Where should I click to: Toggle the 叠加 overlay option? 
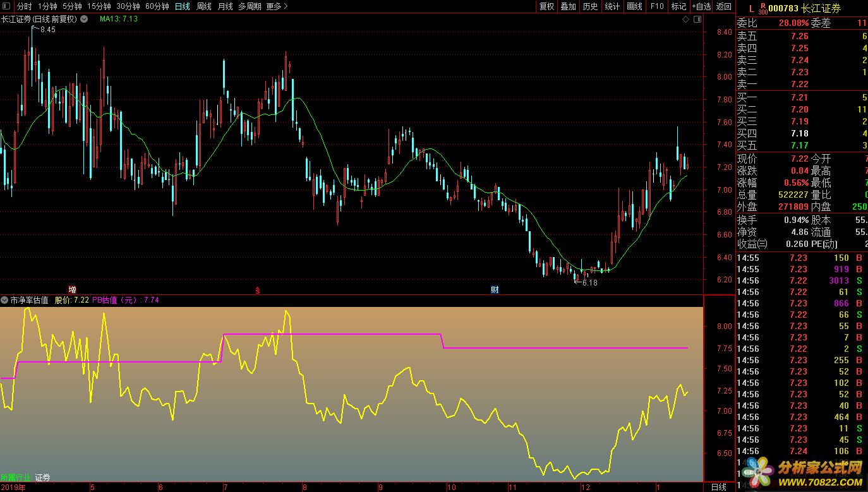pos(568,6)
